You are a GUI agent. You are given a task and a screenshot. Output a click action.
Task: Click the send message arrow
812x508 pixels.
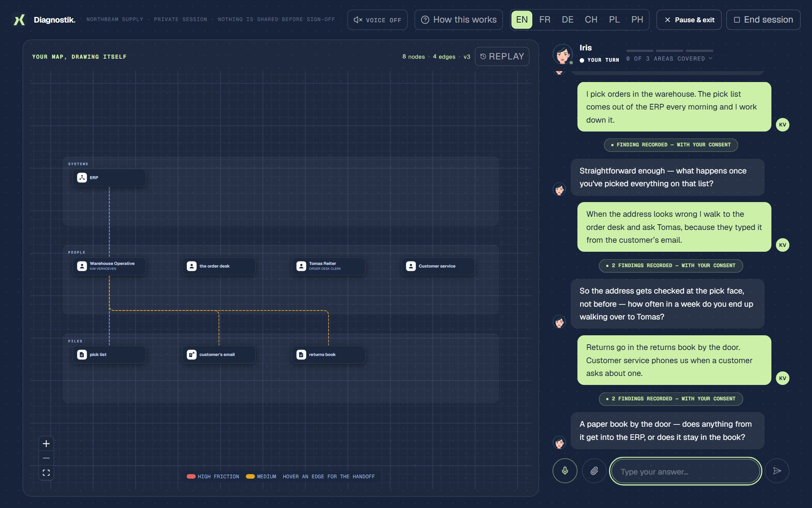[777, 471]
